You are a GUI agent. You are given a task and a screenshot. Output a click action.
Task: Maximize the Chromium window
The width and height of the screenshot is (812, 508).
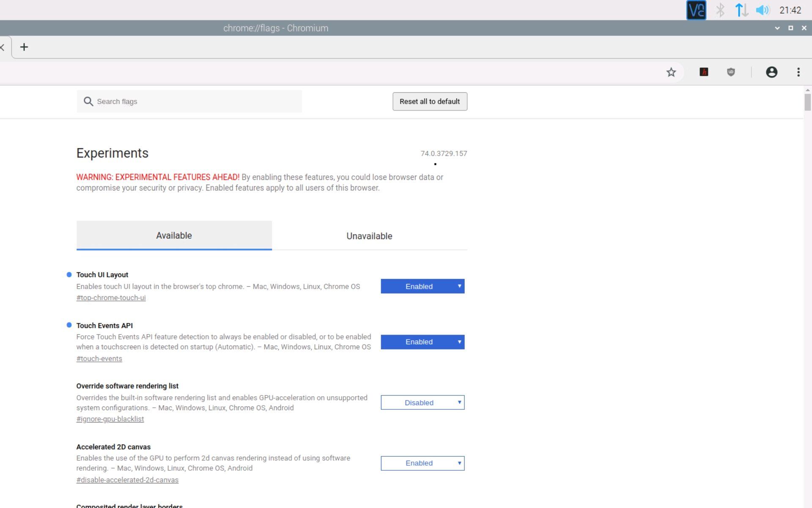click(x=790, y=28)
